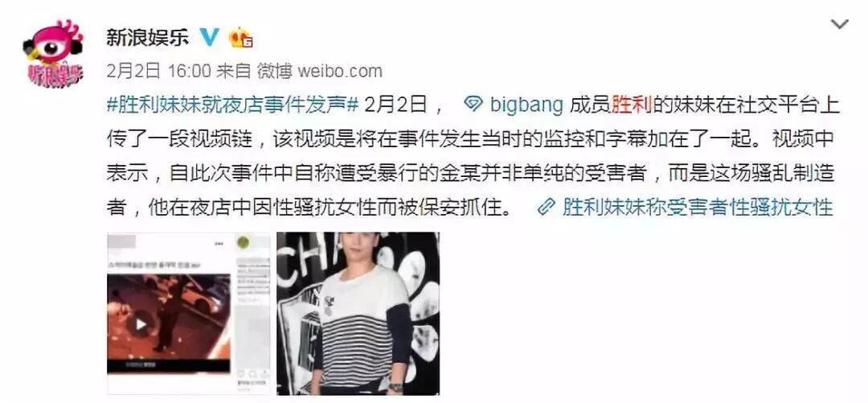Click the crown membership level badge
The width and height of the screenshot is (868, 403).
tap(241, 37)
